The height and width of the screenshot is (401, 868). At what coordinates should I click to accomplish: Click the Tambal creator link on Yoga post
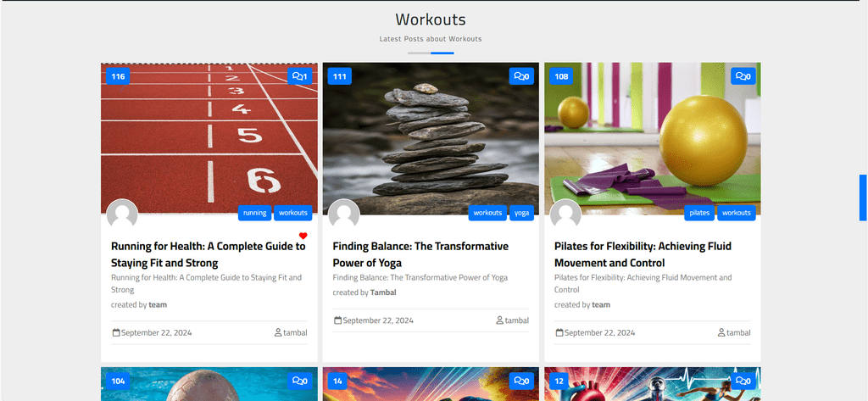tap(383, 292)
